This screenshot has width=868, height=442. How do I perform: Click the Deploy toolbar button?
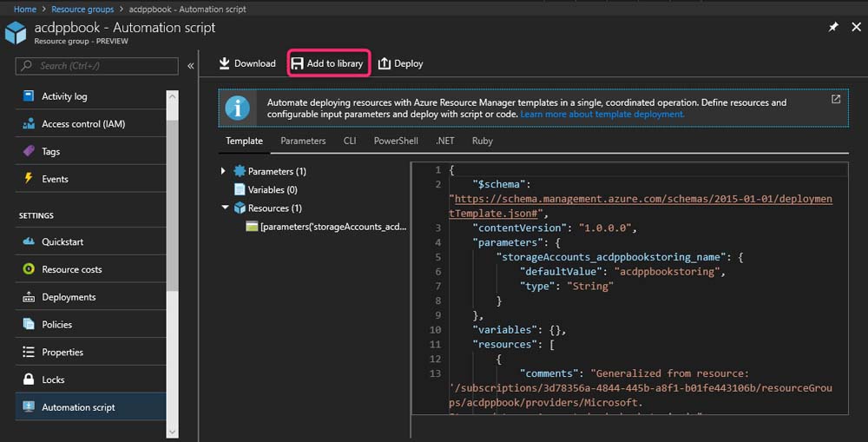pyautogui.click(x=400, y=63)
